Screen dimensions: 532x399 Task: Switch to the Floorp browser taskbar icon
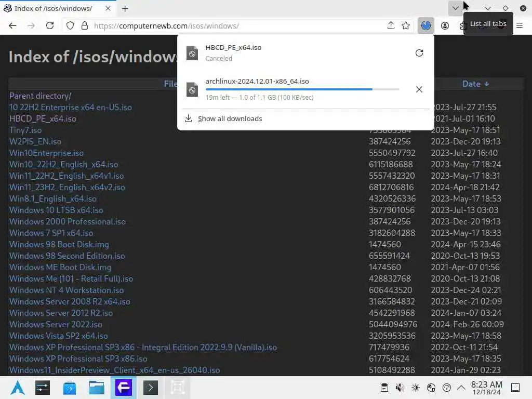124,388
